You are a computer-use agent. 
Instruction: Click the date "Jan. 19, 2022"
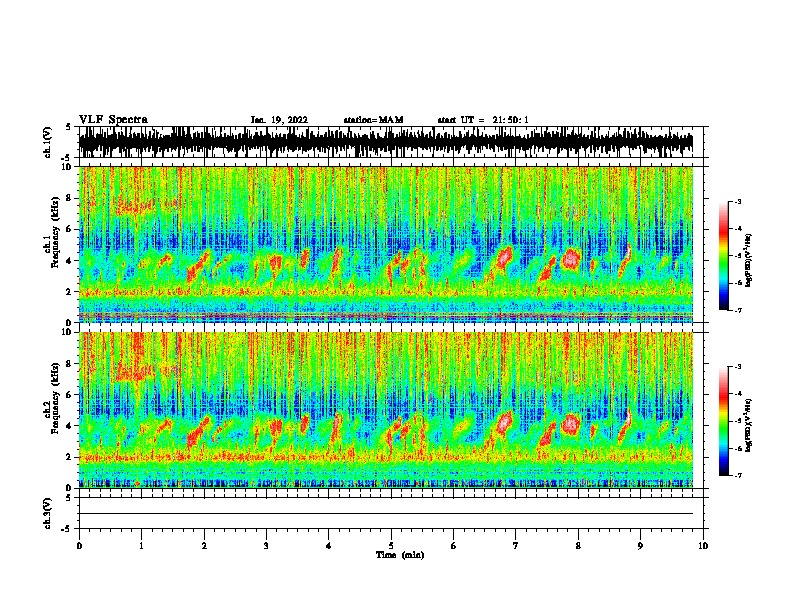pos(279,120)
